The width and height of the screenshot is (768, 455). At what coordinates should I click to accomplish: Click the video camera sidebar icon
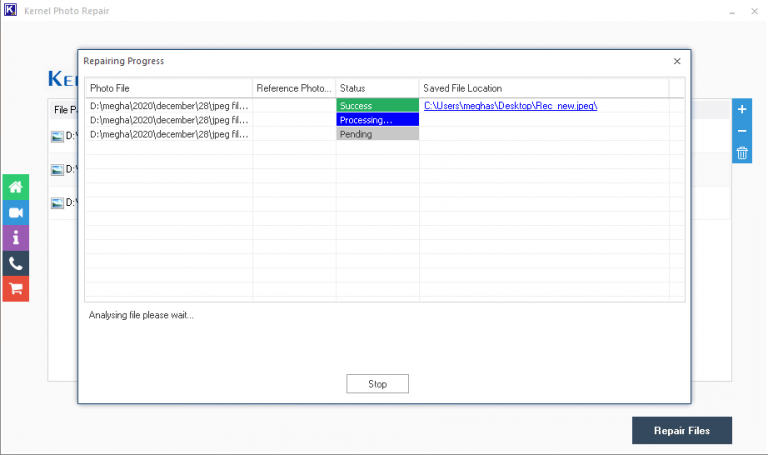[x=15, y=212]
